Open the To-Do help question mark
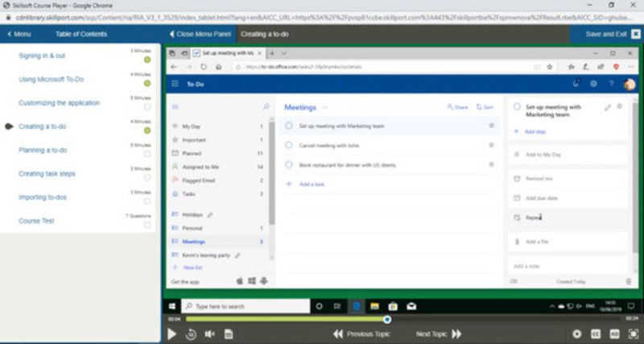 pos(611,84)
